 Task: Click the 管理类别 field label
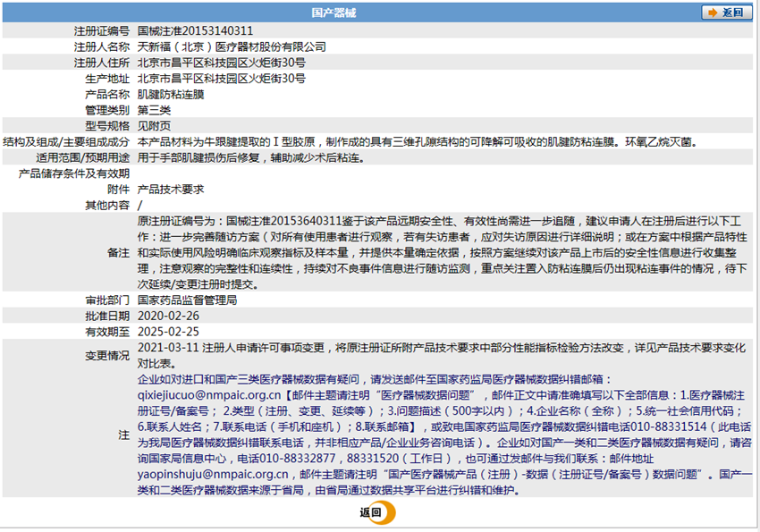tap(107, 110)
